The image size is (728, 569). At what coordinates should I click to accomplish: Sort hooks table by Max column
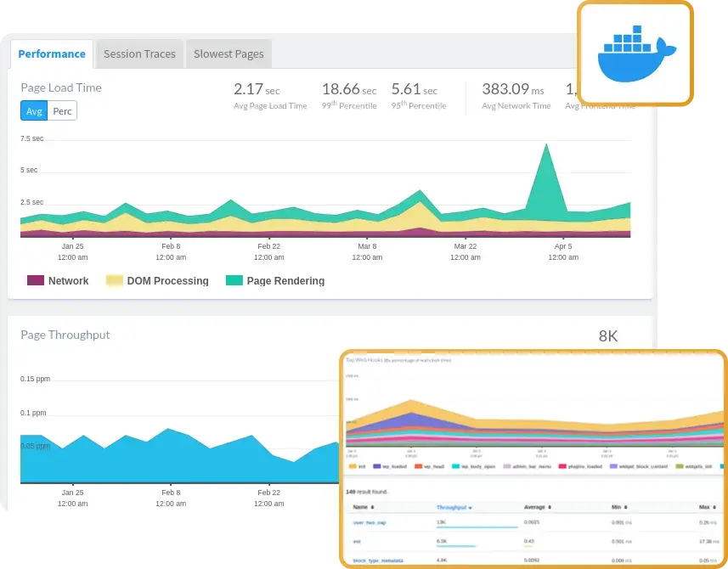click(707, 507)
